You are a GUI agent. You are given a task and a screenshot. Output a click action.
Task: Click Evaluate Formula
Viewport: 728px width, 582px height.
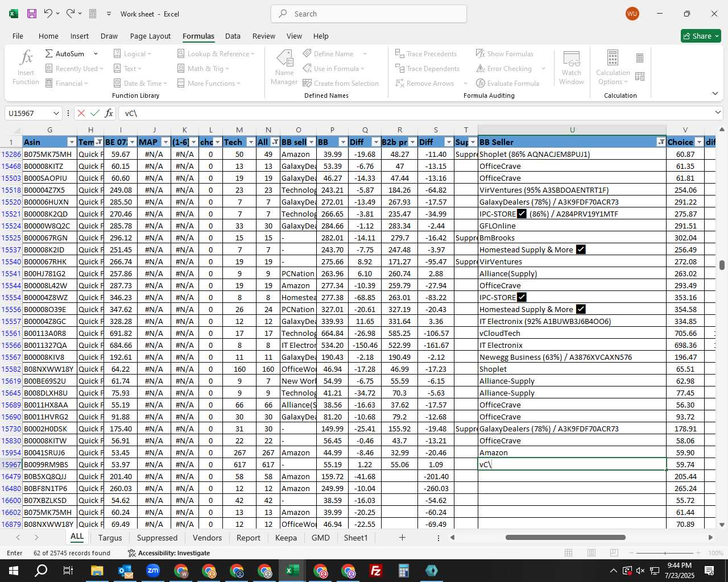point(507,83)
